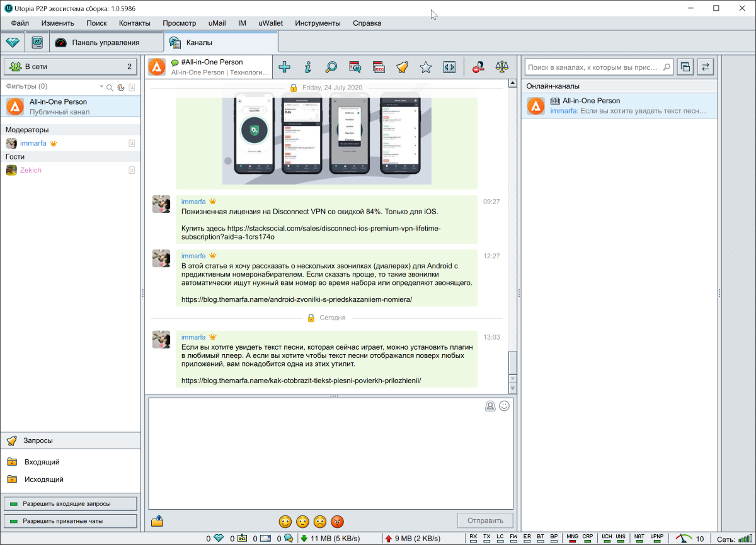Click the attach file folder icon

157,521
